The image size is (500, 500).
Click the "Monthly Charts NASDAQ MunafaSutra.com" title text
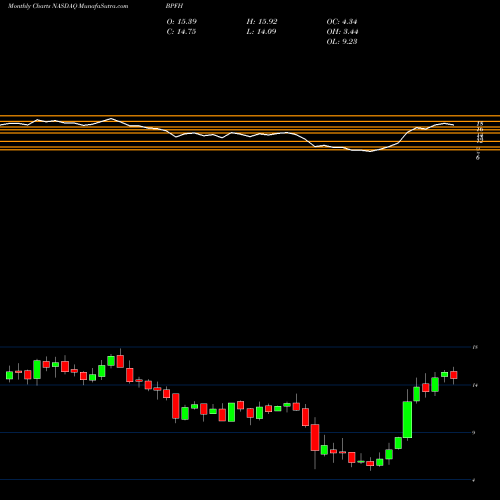pyautogui.click(x=68, y=6)
